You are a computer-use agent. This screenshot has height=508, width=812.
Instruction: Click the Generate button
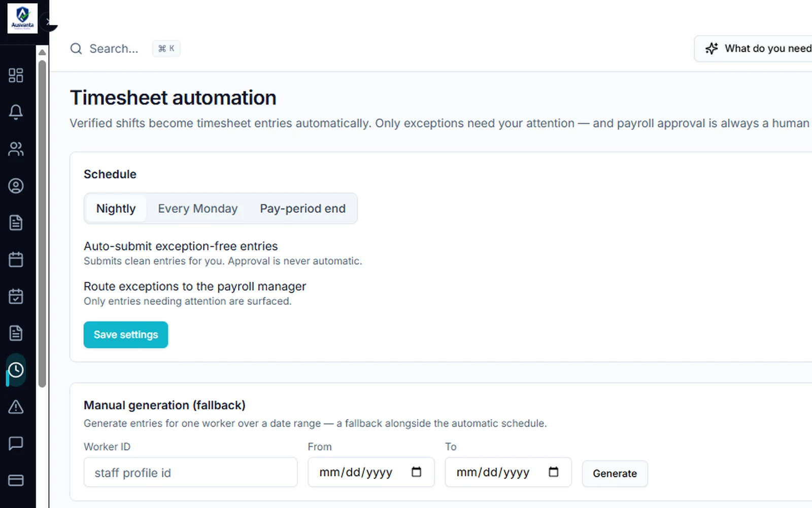[615, 473]
